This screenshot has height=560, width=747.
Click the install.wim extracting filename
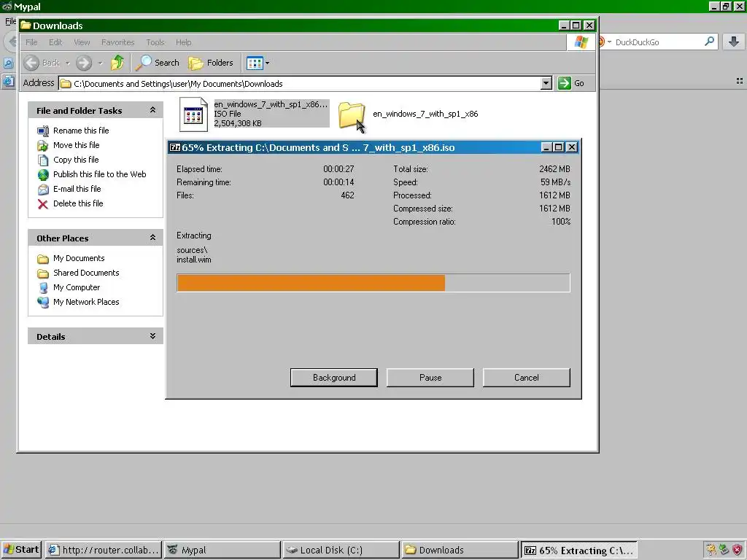[x=194, y=260]
